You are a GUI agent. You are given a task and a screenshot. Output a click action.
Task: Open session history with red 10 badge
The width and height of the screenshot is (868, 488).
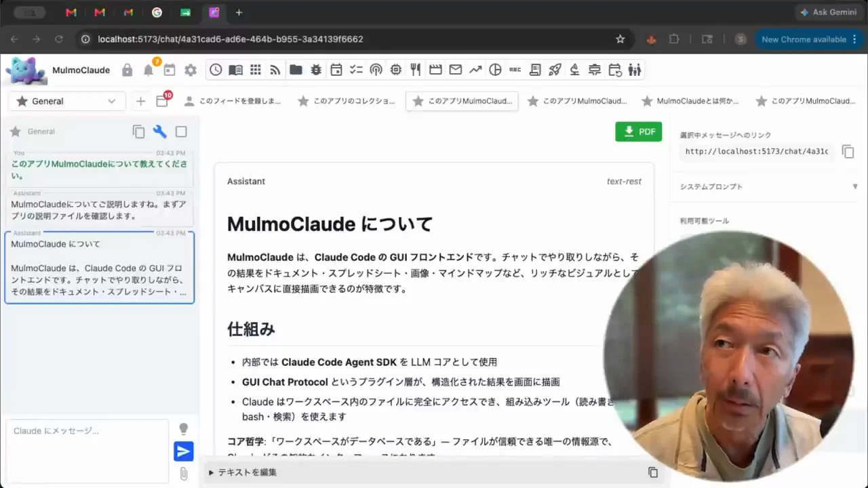tap(163, 100)
